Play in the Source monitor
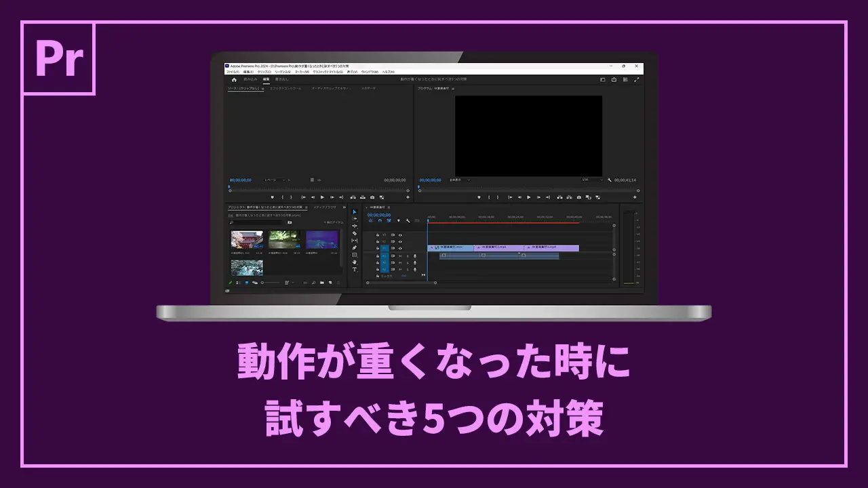The image size is (868, 488). (322, 197)
